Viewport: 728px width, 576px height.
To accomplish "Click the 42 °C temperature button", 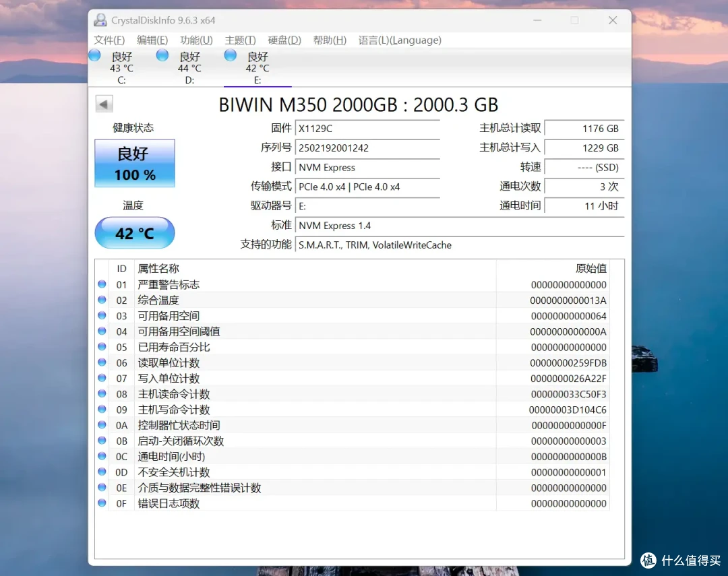I will [x=135, y=233].
